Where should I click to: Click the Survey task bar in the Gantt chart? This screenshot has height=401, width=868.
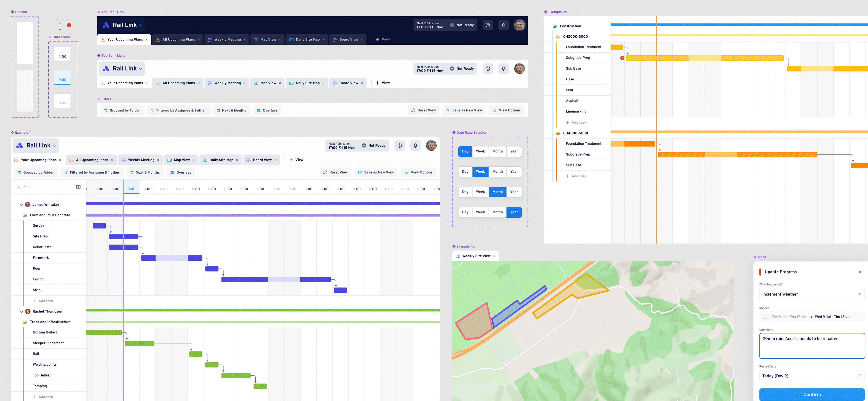(x=99, y=226)
